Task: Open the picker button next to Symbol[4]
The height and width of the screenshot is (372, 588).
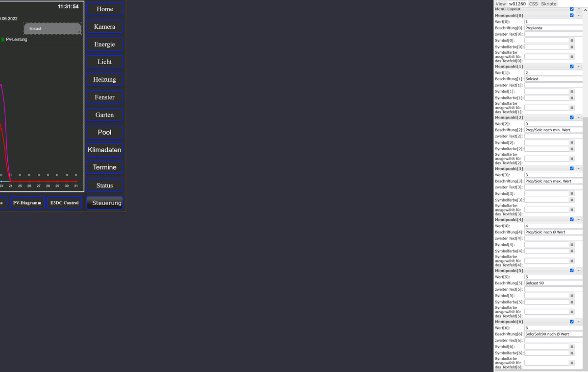Action: tap(572, 245)
